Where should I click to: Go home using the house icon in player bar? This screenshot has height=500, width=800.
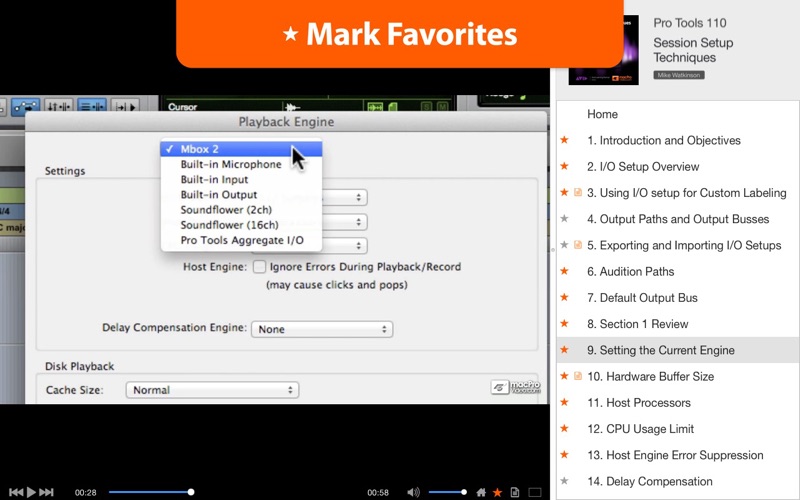(x=481, y=492)
